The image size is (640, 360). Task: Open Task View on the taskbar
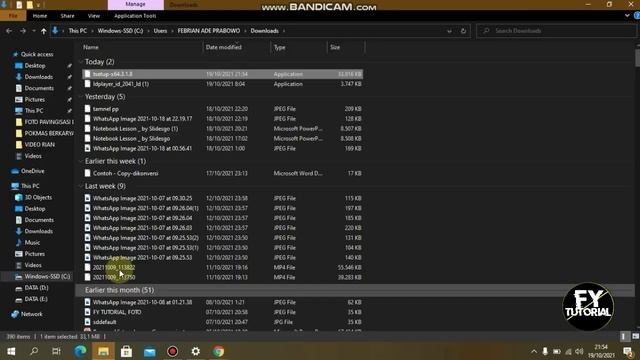[56, 351]
